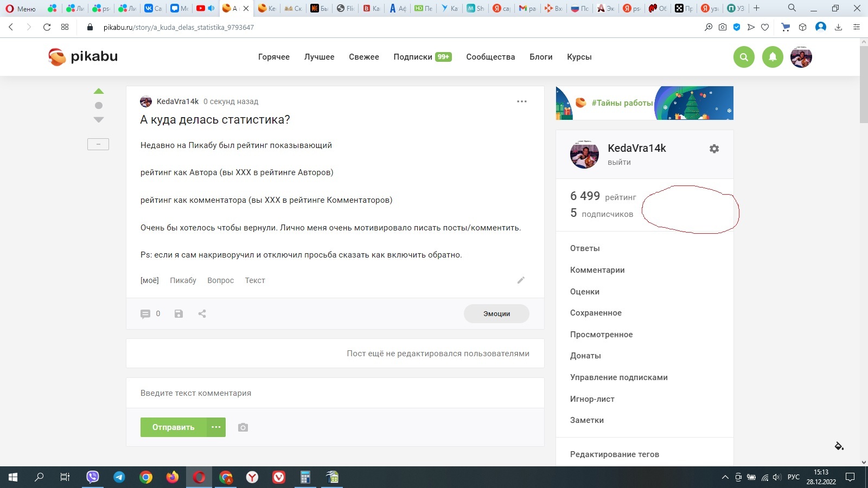The image size is (868, 488).
Task: Switch the РУС keyboard language indicator
Action: pos(794,477)
